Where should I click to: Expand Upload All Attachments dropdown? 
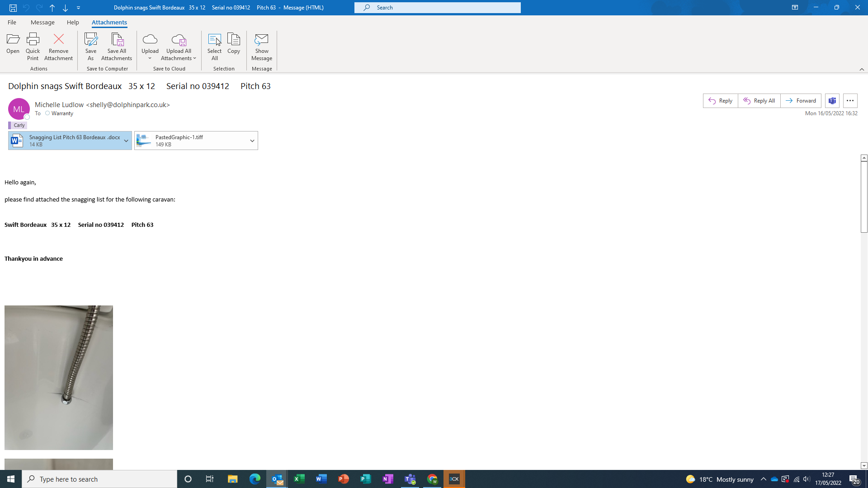194,58
